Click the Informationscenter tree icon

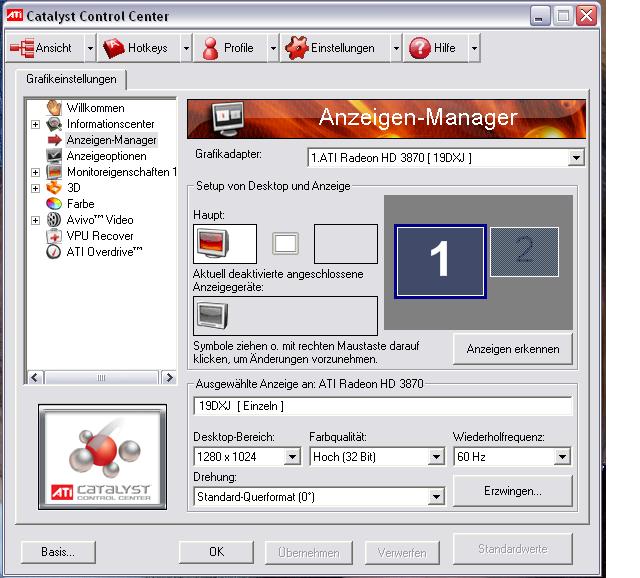54,124
